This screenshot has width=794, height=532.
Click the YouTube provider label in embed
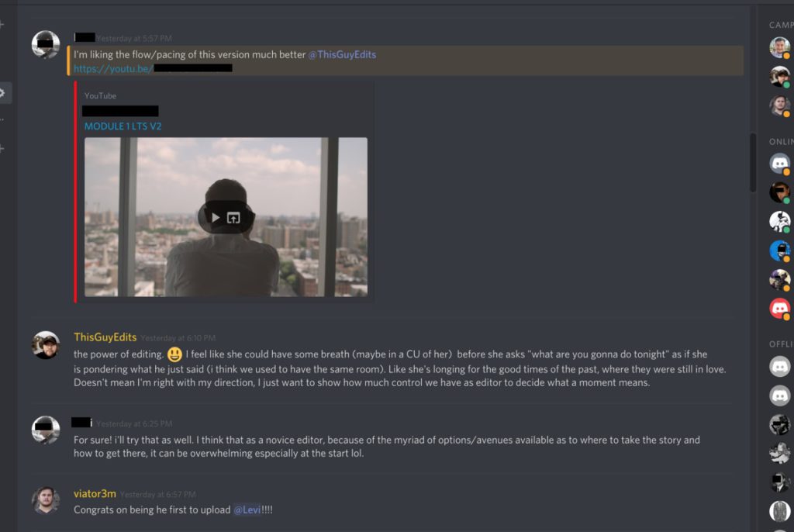click(x=100, y=95)
